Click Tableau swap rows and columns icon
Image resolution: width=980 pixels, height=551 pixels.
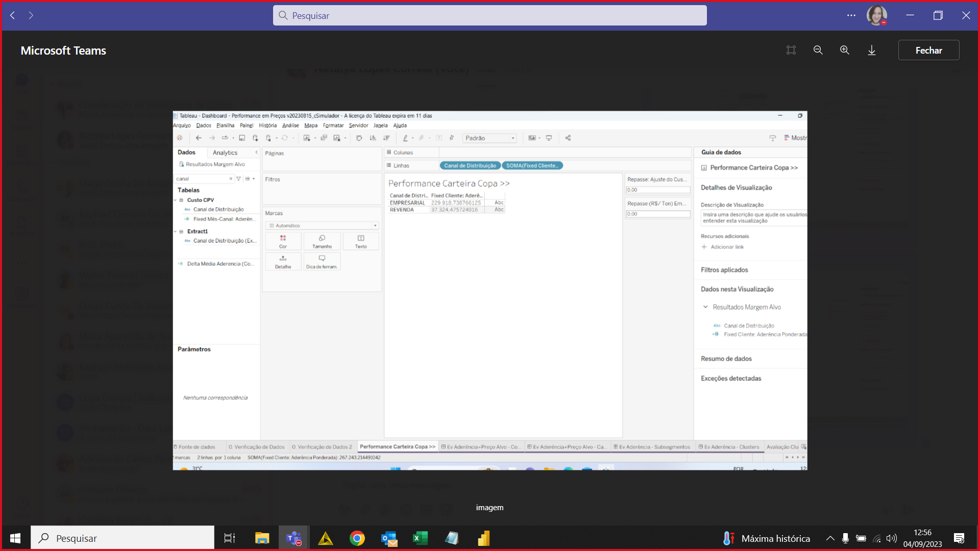[359, 138]
